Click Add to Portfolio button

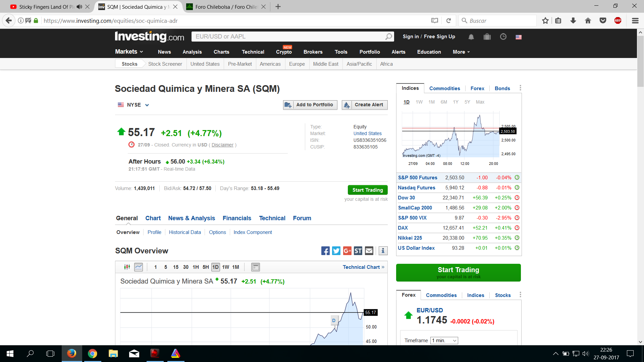click(x=310, y=105)
